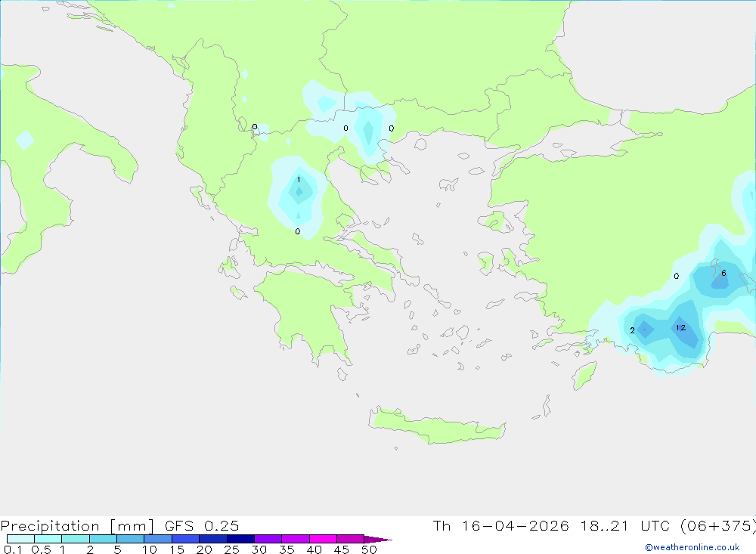
Task: Select the 35–40 mm legend color box
Action: point(295,539)
